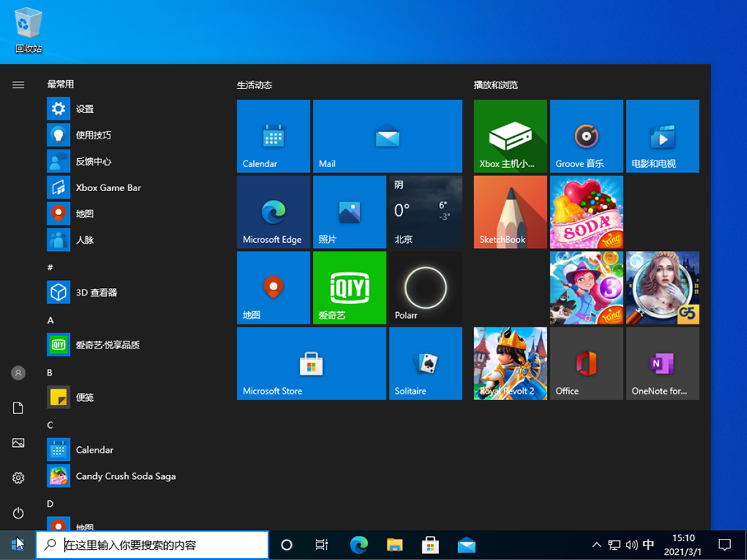Expand hidden icons in the system tray
747x560 pixels.
pos(596,545)
